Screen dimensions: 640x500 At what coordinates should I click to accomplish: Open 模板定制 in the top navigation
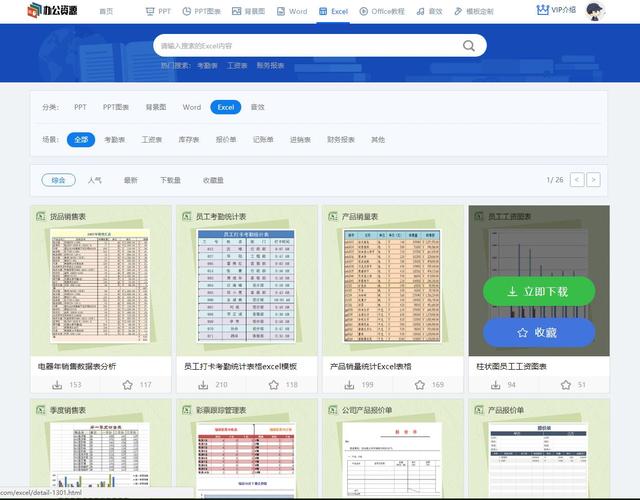click(474, 11)
